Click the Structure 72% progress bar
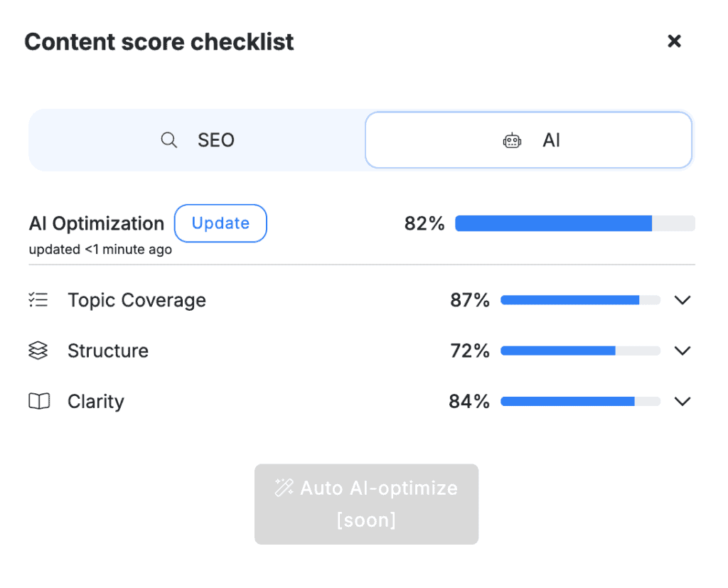Screen dimensions: 728x588 coord(580,351)
